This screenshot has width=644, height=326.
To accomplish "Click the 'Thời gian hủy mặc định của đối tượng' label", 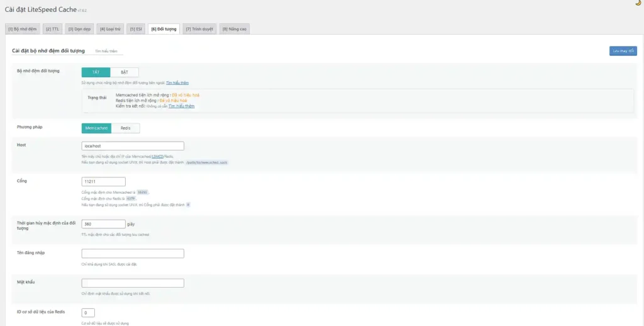I will tap(47, 225).
